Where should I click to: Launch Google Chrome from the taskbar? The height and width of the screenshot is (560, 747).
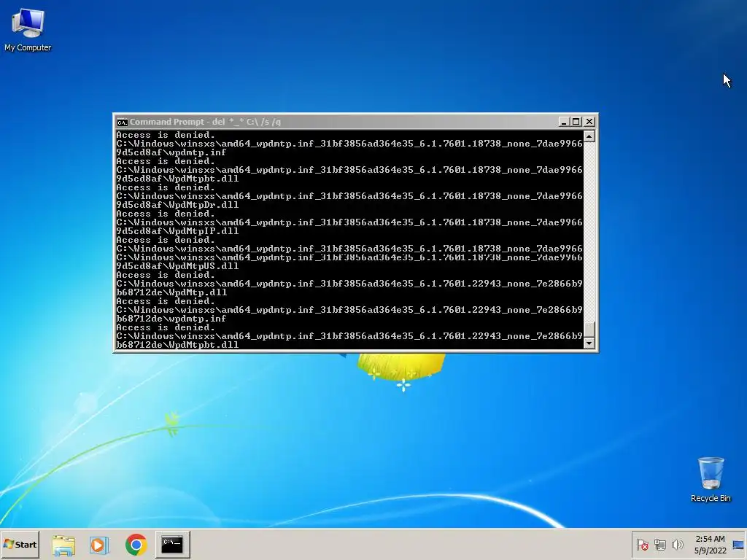pyautogui.click(x=136, y=544)
